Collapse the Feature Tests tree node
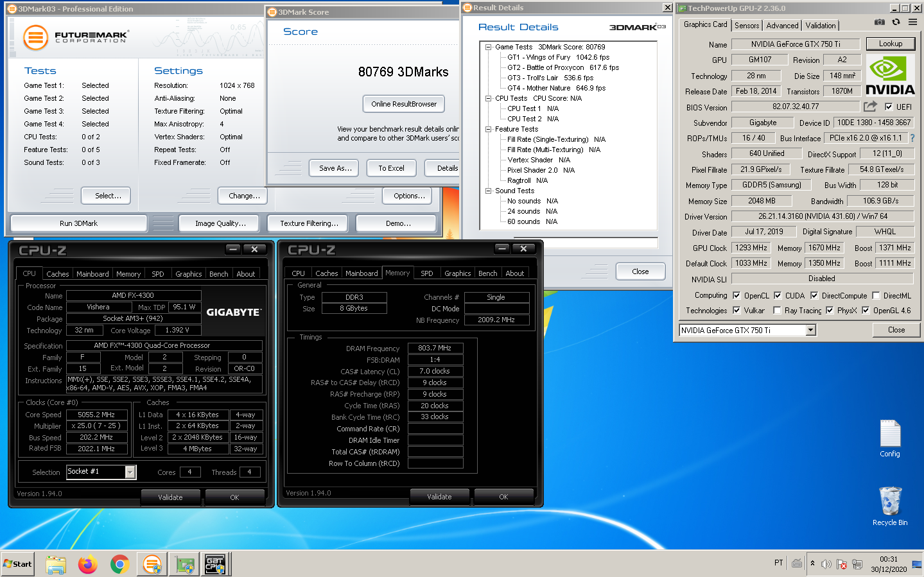Screen dimensions: 924x577 [488, 129]
